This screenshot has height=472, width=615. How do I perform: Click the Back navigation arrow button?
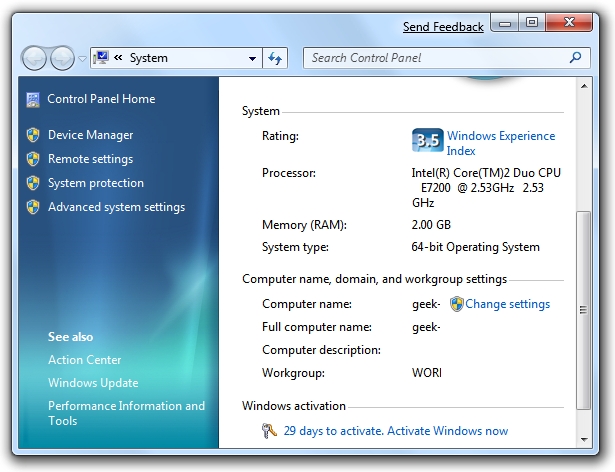coord(34,58)
